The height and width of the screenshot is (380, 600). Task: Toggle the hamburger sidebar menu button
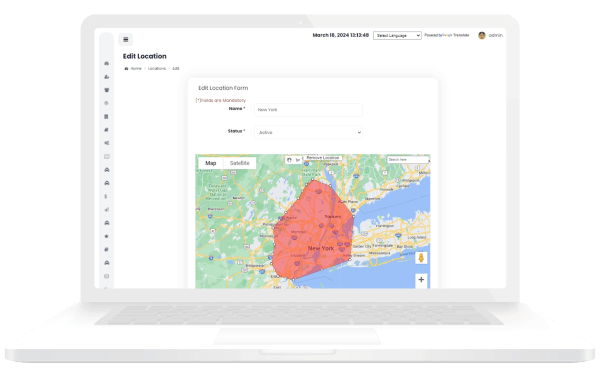126,39
